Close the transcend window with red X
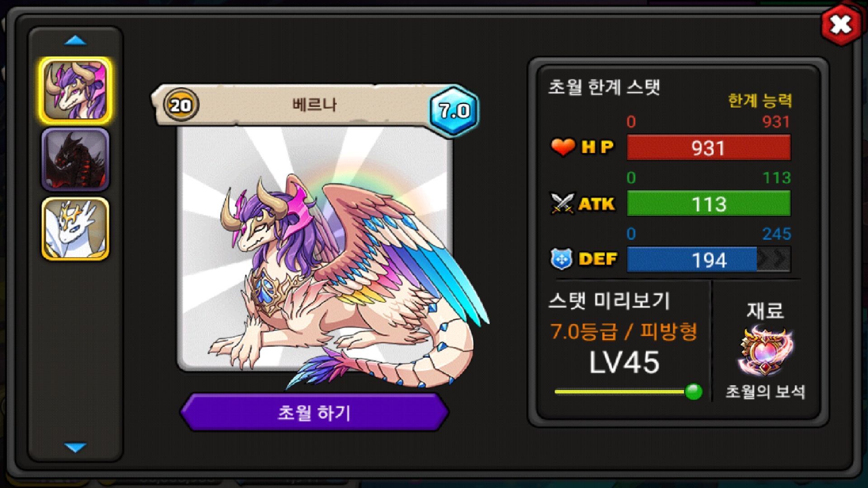The width and height of the screenshot is (868, 488). click(841, 25)
